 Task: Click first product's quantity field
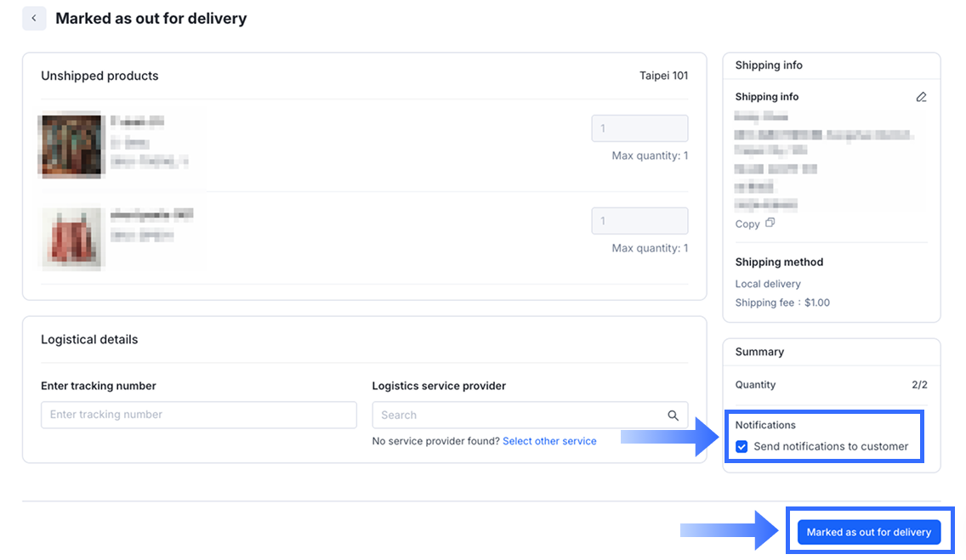[639, 128]
